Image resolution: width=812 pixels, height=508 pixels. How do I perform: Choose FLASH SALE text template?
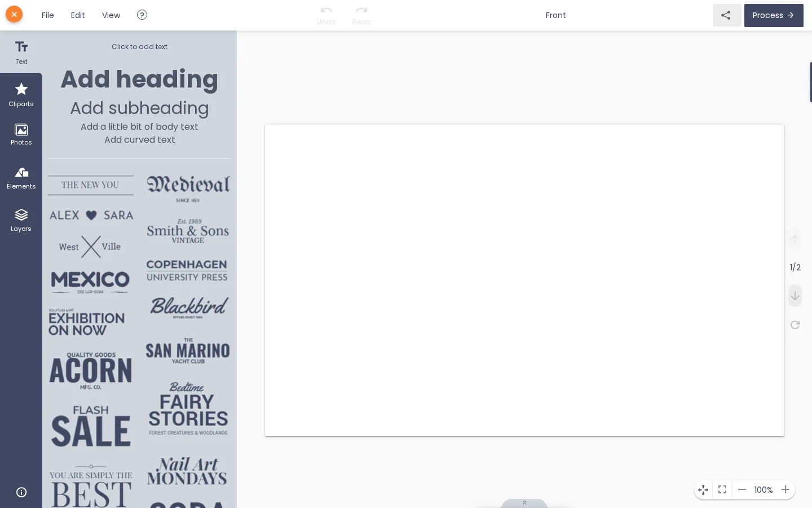click(91, 426)
